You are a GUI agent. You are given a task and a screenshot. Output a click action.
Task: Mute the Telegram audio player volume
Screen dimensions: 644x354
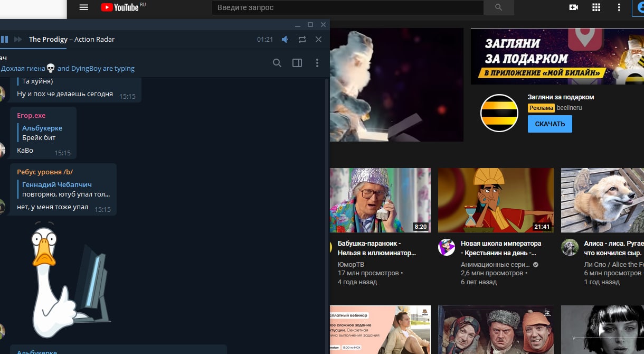pyautogui.click(x=285, y=39)
